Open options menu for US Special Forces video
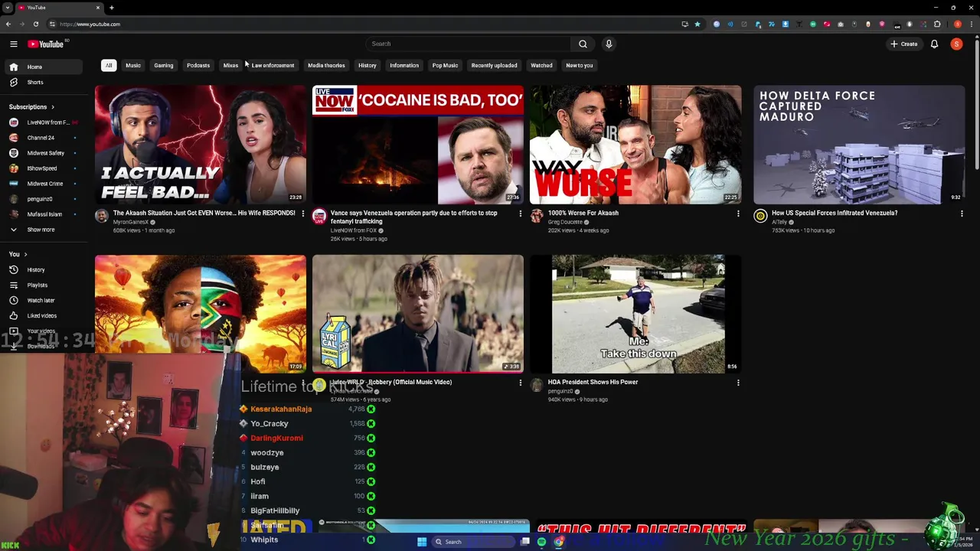Image resolution: width=980 pixels, height=551 pixels. coord(962,214)
